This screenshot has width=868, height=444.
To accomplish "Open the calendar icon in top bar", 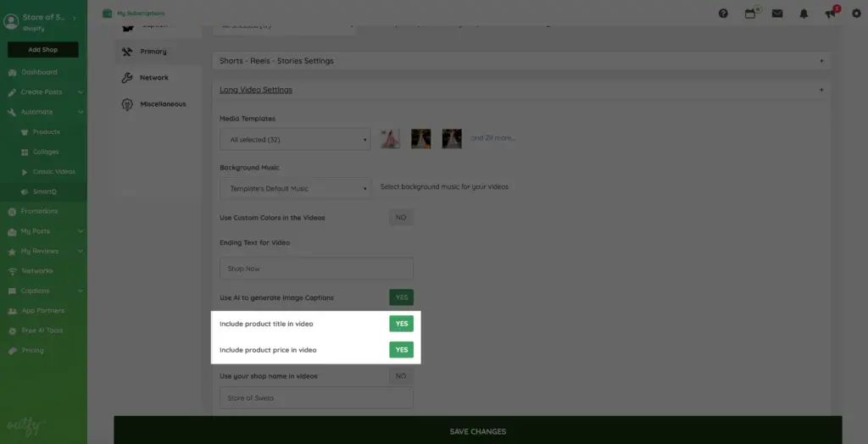I will point(750,14).
